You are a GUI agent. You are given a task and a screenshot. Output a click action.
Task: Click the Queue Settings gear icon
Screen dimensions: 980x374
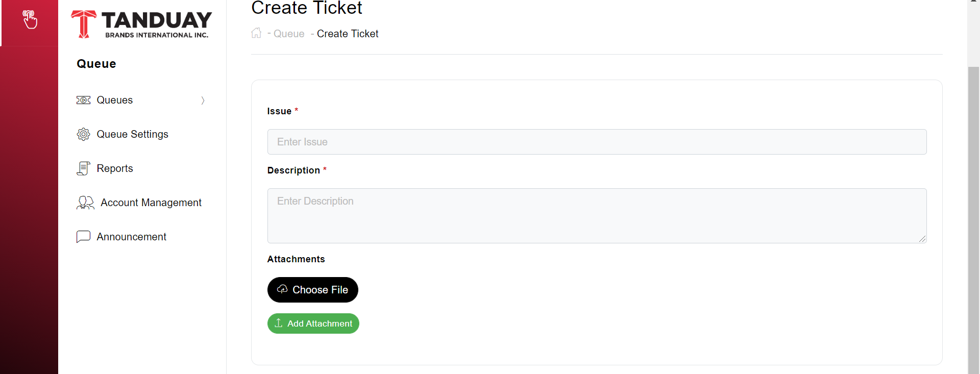83,134
